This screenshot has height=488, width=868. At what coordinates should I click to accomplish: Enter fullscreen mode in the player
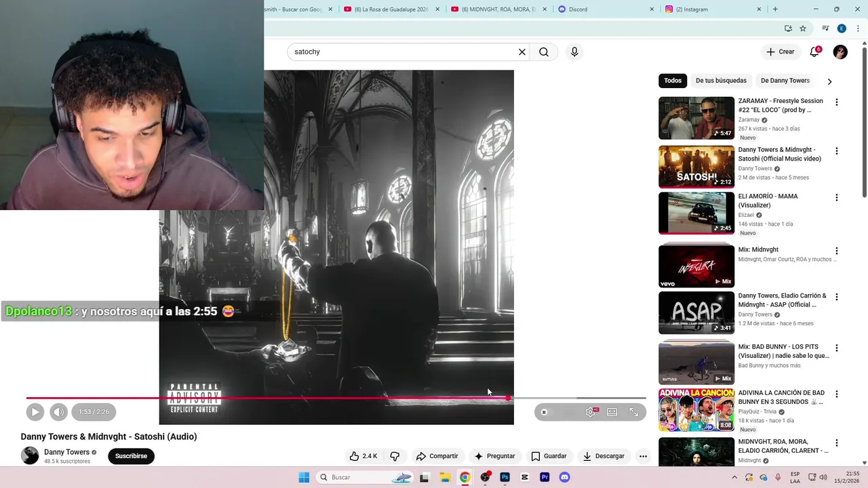[634, 412]
